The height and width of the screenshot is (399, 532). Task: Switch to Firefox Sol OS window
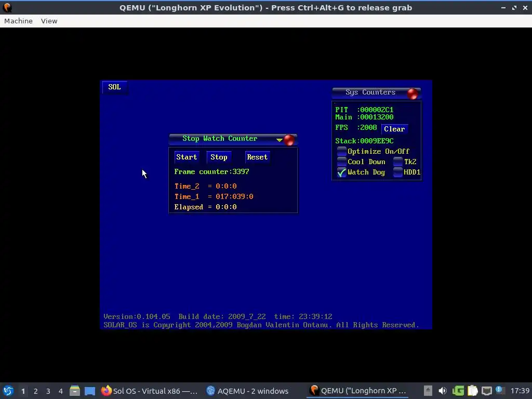(x=149, y=391)
